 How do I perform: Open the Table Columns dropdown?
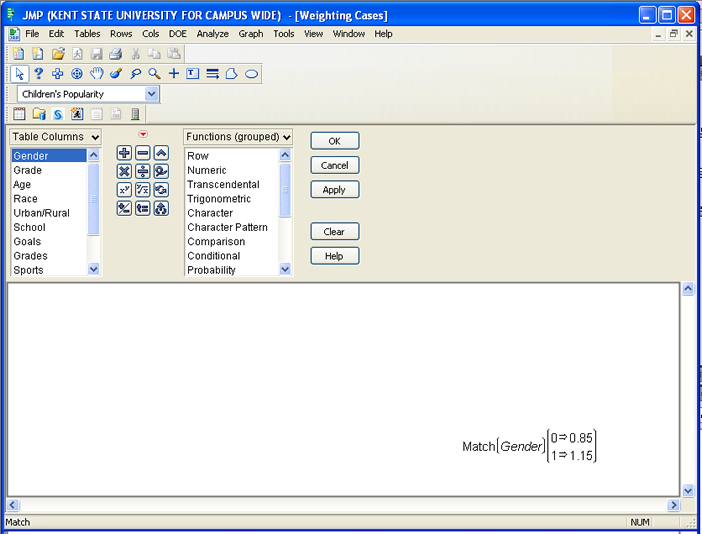[56, 137]
